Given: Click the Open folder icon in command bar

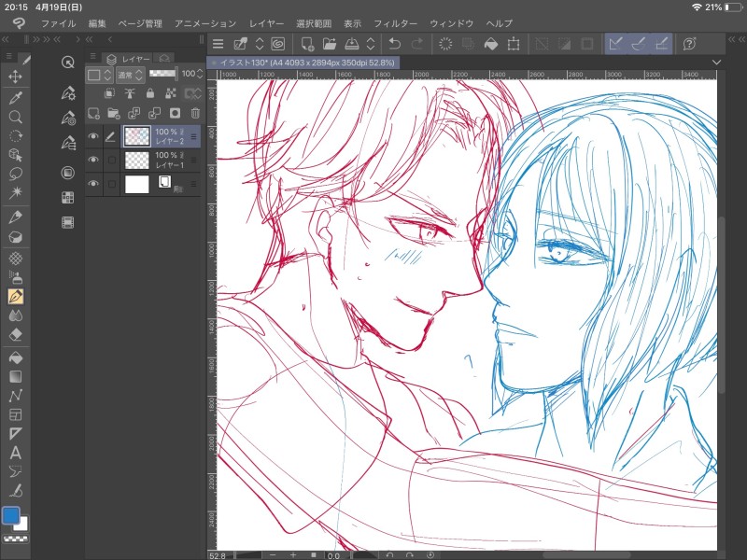Looking at the screenshot, I should click(x=330, y=44).
